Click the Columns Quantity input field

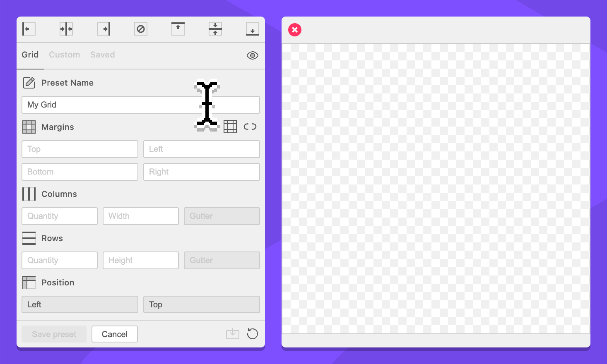click(60, 216)
